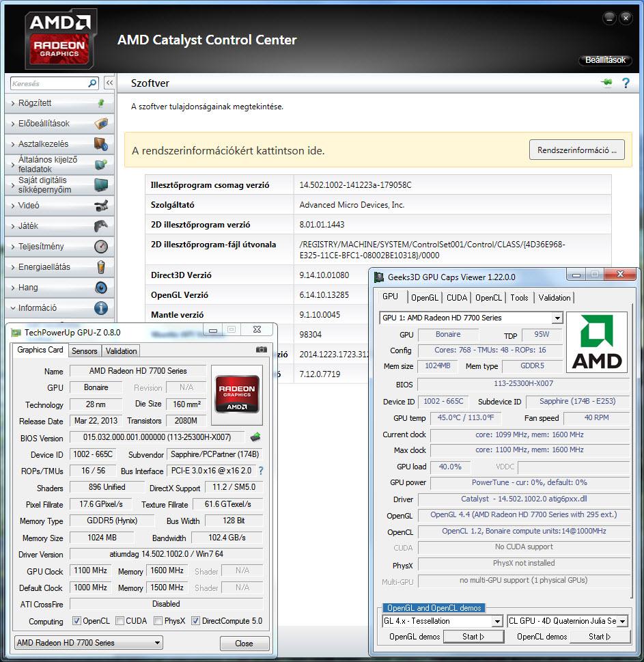This screenshot has width=644, height=662.
Task: Click the Saját digitális síkképernyőim monitor icon
Action: 101,184
